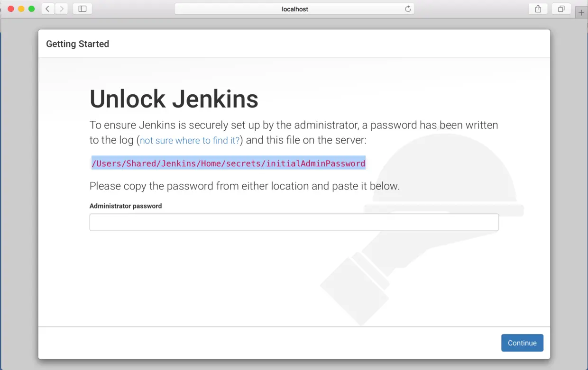This screenshot has width=588, height=370.
Task: Go forward to the next page
Action: pos(62,9)
